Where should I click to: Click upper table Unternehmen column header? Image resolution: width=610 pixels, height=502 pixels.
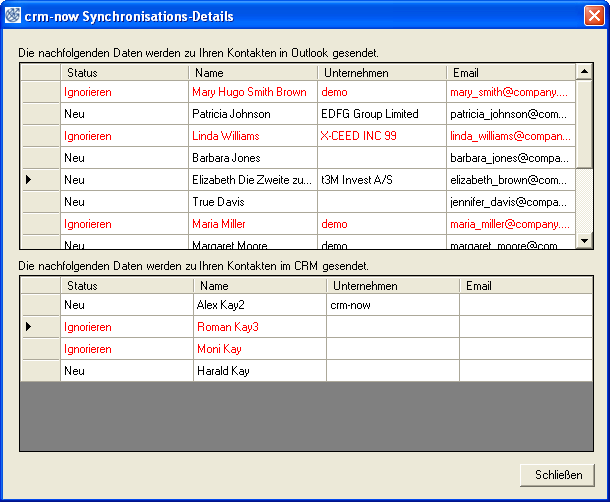coord(381,73)
